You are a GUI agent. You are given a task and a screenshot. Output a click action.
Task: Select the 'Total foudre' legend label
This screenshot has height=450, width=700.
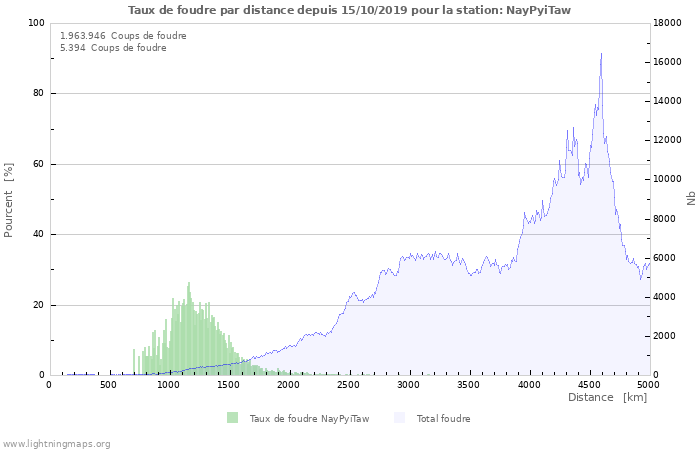pos(443,419)
